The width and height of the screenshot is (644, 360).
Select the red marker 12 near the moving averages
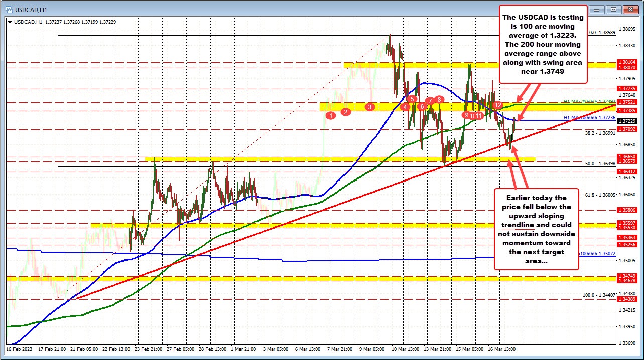(498, 106)
